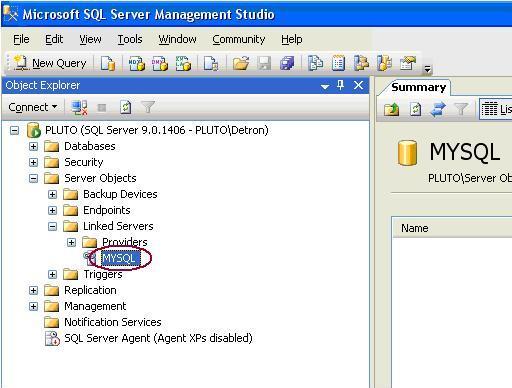Click the Template Explorer toolbar icon
Viewport: 512px width, 388px height.
coord(384,63)
